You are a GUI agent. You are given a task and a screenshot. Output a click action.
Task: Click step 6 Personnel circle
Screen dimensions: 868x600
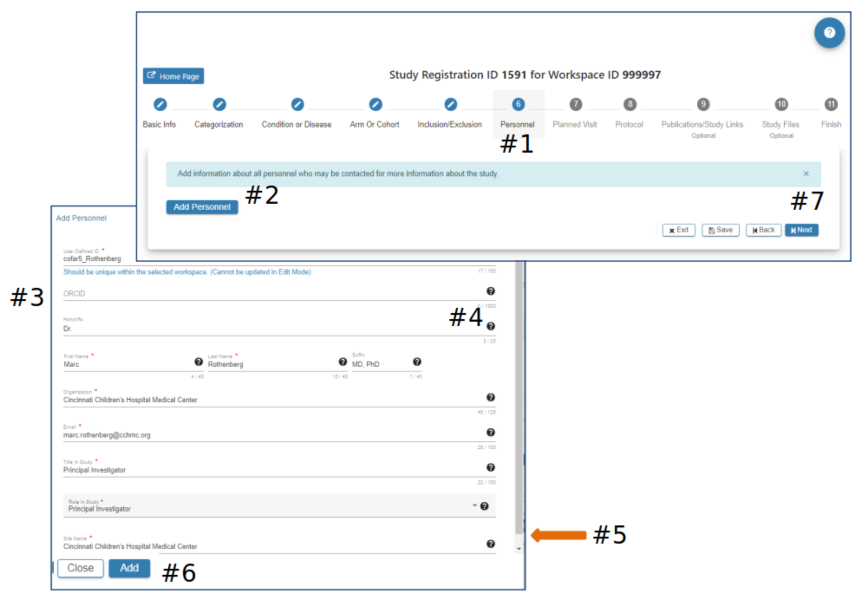click(x=518, y=104)
